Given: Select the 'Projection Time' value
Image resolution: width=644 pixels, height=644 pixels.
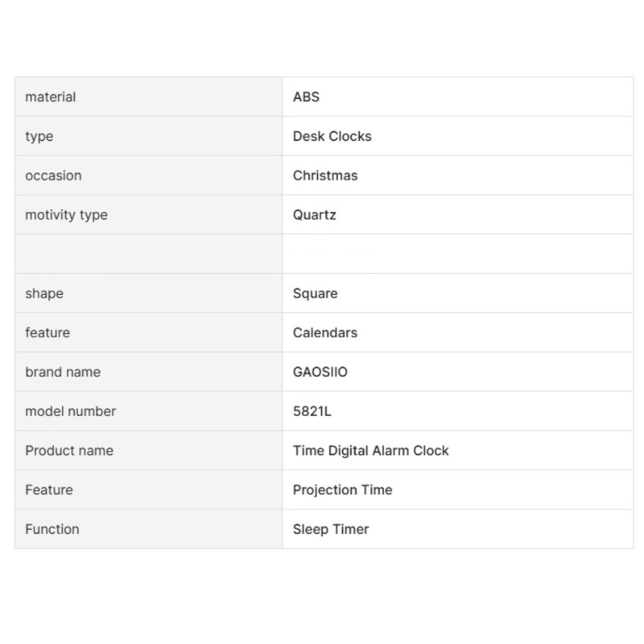Looking at the screenshot, I should click(342, 489).
